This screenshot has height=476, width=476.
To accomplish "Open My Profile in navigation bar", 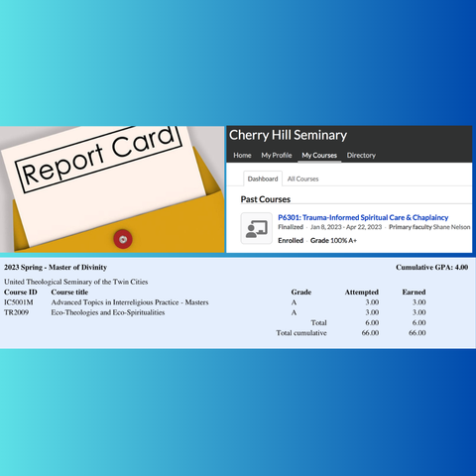I will click(277, 155).
